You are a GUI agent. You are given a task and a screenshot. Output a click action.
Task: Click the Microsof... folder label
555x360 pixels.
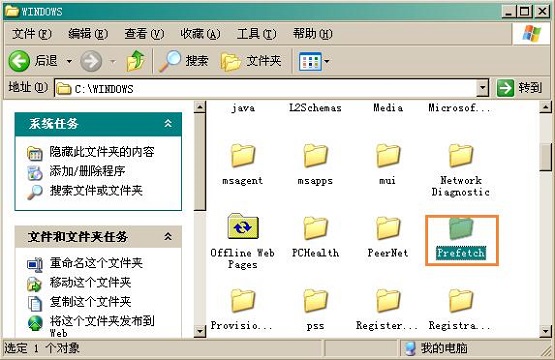[x=460, y=108]
